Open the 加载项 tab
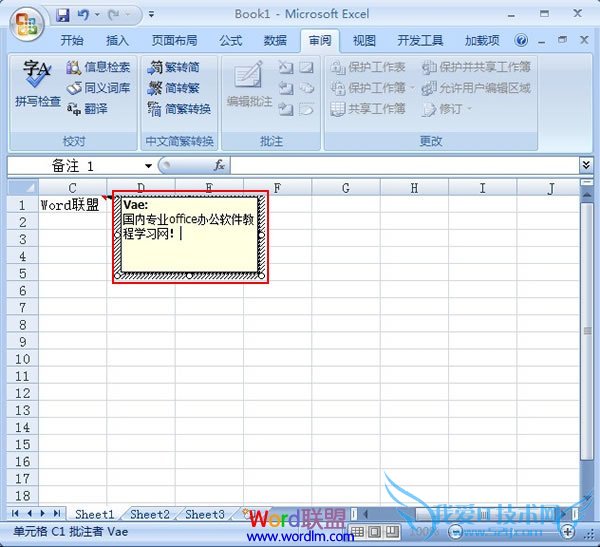The height and width of the screenshot is (547, 600). click(x=482, y=40)
